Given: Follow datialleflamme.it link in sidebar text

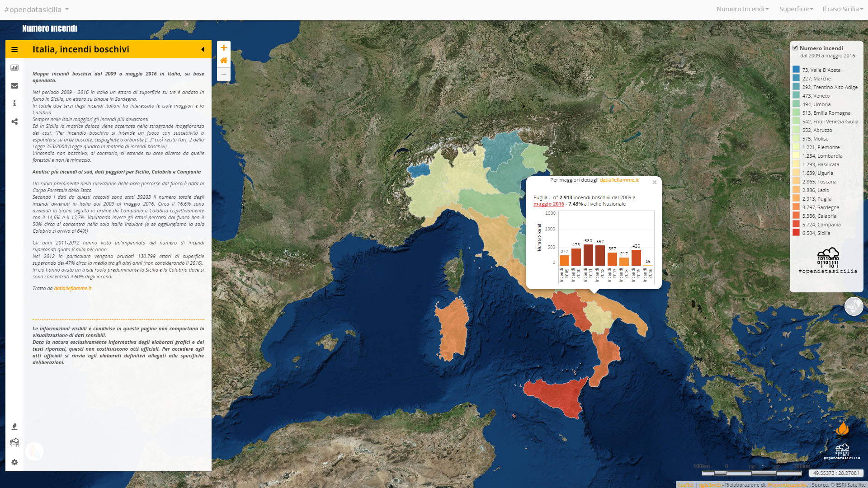Looking at the screenshot, I should click(x=72, y=288).
